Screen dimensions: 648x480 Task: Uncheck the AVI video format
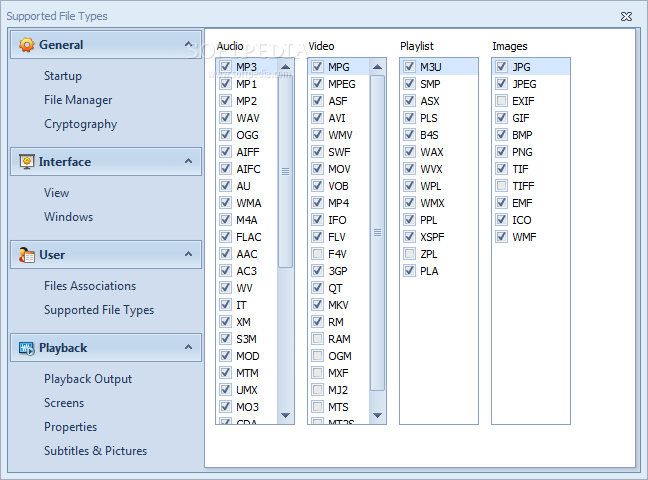pyautogui.click(x=317, y=118)
